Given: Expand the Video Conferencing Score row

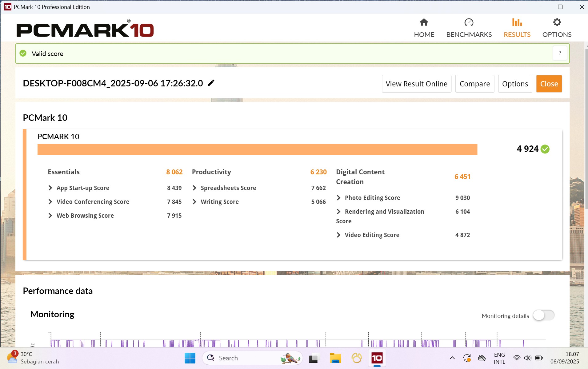Looking at the screenshot, I should coord(50,202).
